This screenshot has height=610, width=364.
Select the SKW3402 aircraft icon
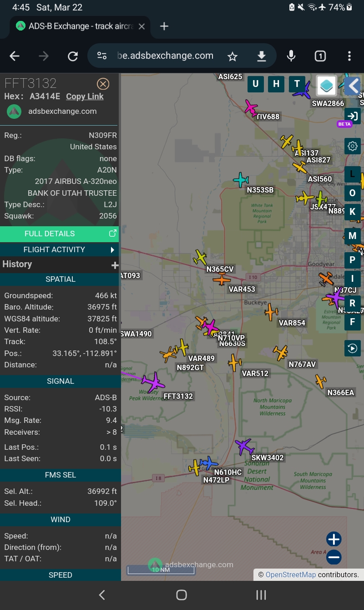point(245,446)
